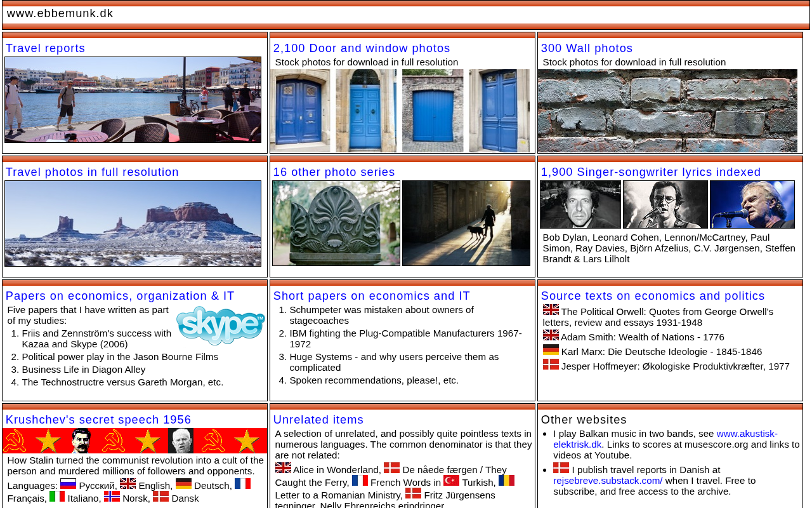Visit the rejsebreve.substack.com link
The height and width of the screenshot is (508, 812).
tap(608, 481)
